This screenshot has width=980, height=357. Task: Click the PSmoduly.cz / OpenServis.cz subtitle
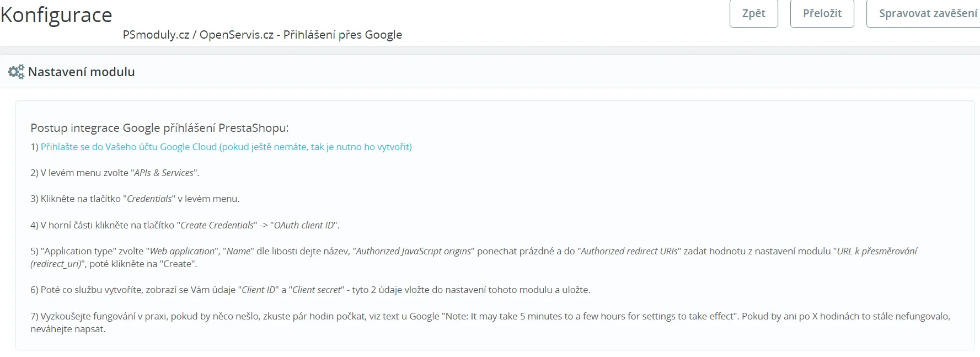pos(262,35)
